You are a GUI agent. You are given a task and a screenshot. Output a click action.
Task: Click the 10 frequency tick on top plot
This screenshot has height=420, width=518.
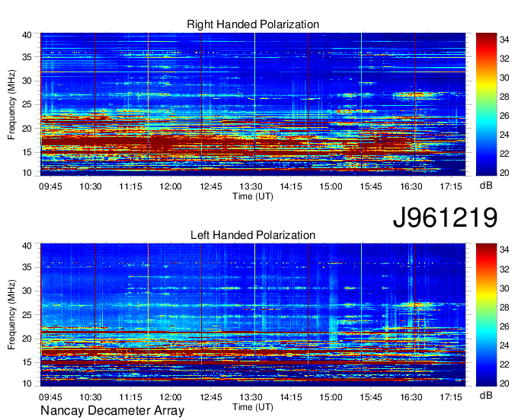[27, 173]
